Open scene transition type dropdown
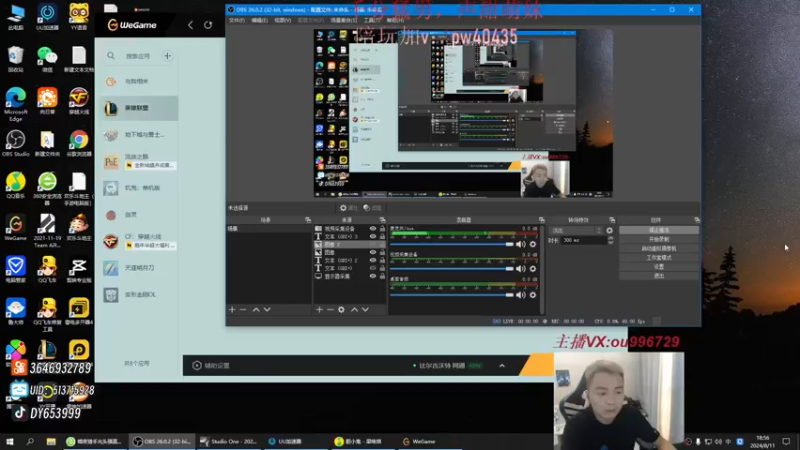800x450 pixels. pyautogui.click(x=576, y=231)
